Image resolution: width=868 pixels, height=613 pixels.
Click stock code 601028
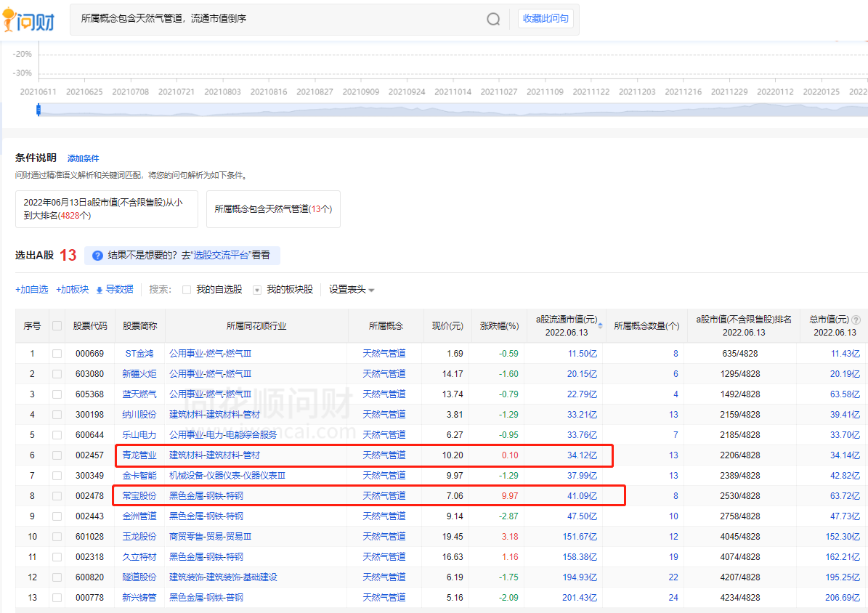point(89,537)
